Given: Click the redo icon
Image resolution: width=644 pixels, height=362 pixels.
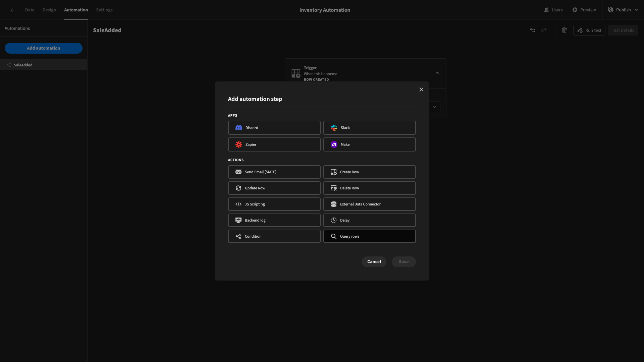Looking at the screenshot, I should (544, 30).
